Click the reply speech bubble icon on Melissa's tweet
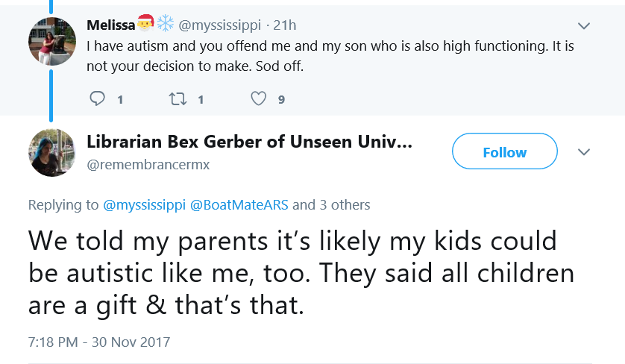The width and height of the screenshot is (625, 364). pos(97,98)
